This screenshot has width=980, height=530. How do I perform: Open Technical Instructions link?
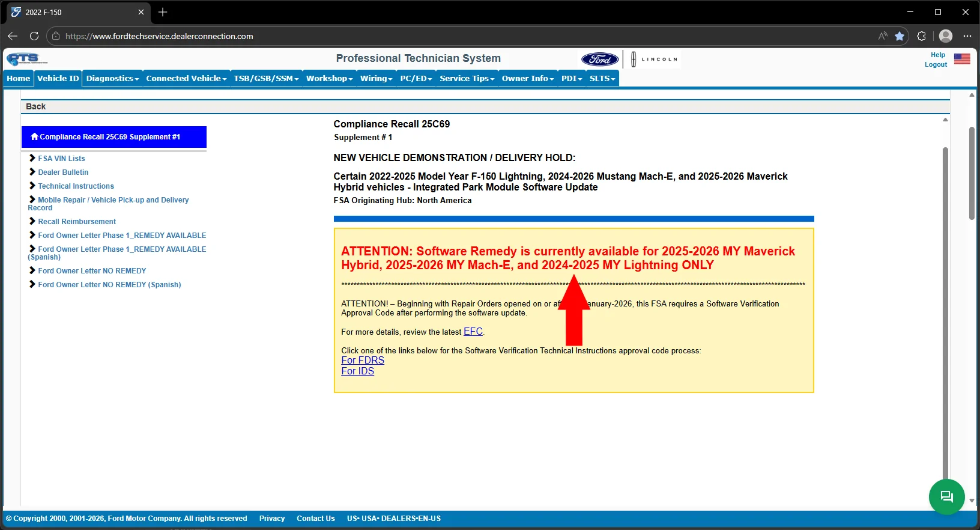(x=76, y=186)
